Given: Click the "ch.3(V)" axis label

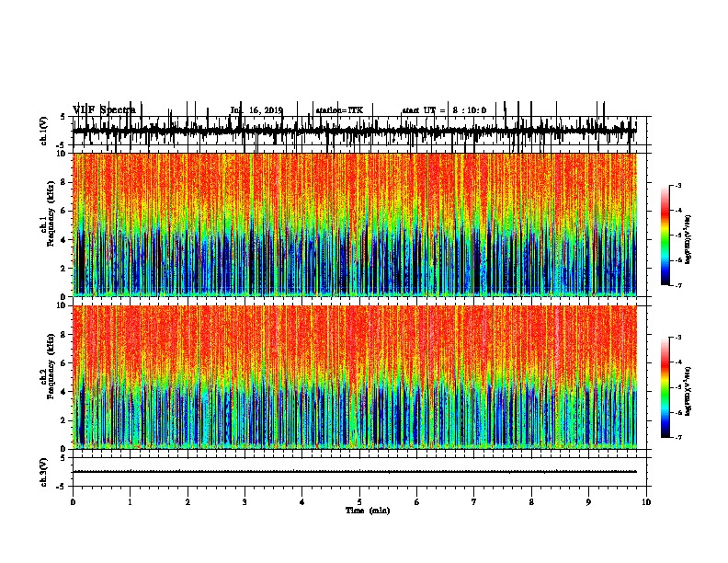Looking at the screenshot, I should point(44,473).
